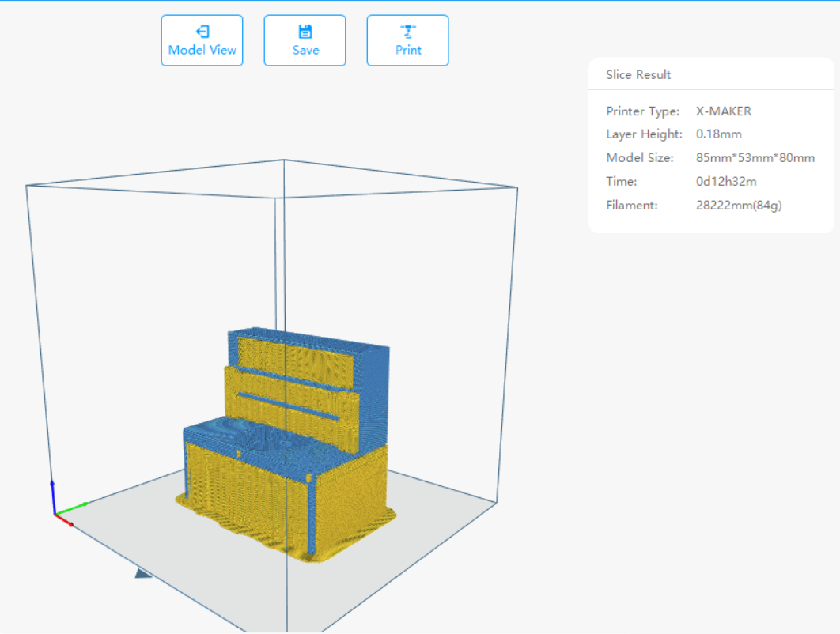Click the Filament label
The height and width of the screenshot is (634, 840).
click(632, 205)
